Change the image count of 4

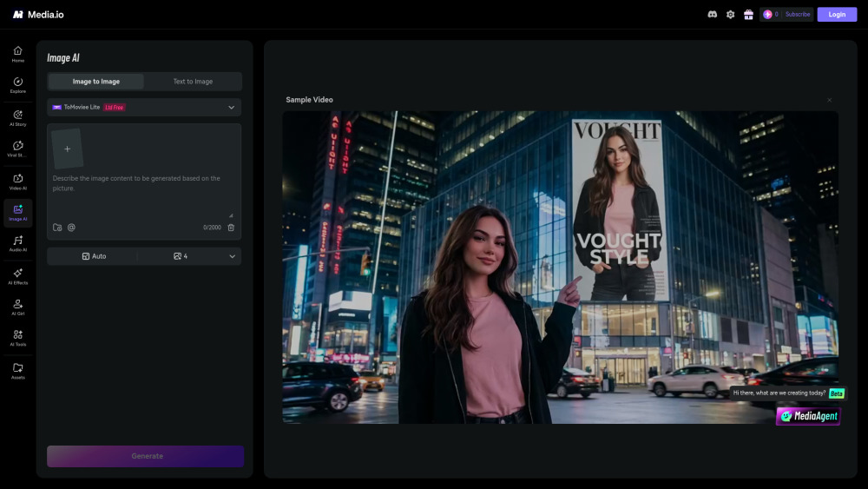[181, 256]
